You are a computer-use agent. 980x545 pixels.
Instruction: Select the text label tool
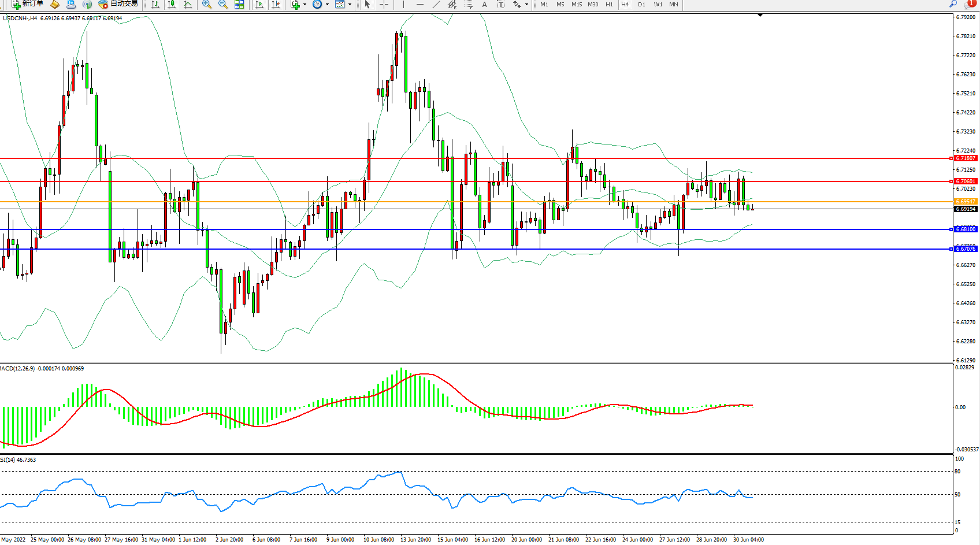pos(500,5)
